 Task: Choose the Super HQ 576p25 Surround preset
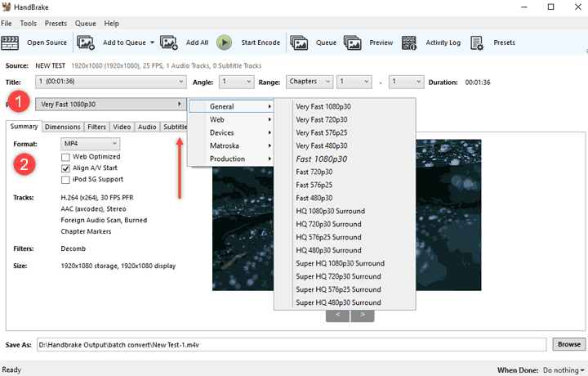(345, 289)
